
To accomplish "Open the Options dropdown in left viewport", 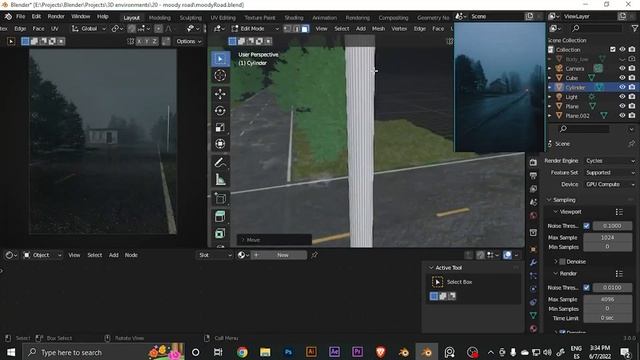I will point(189,41).
